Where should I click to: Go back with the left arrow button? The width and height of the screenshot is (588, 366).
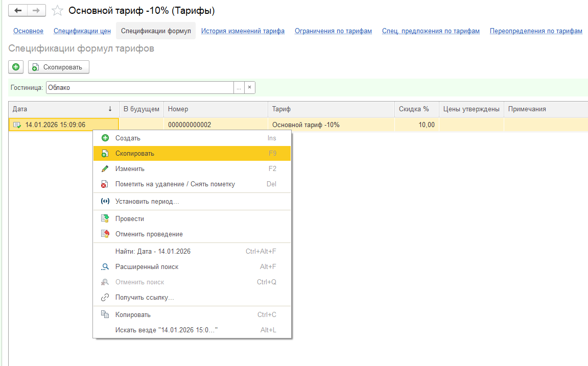pyautogui.click(x=18, y=11)
